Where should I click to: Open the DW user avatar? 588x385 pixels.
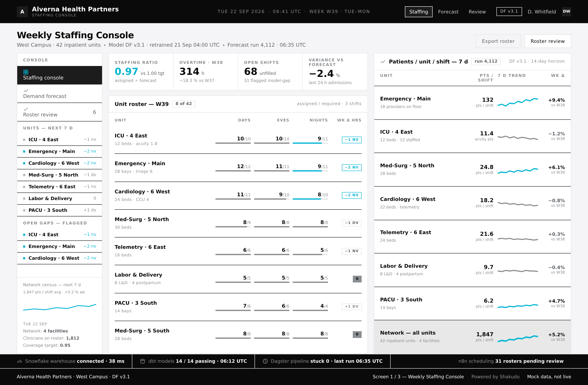[x=566, y=12]
